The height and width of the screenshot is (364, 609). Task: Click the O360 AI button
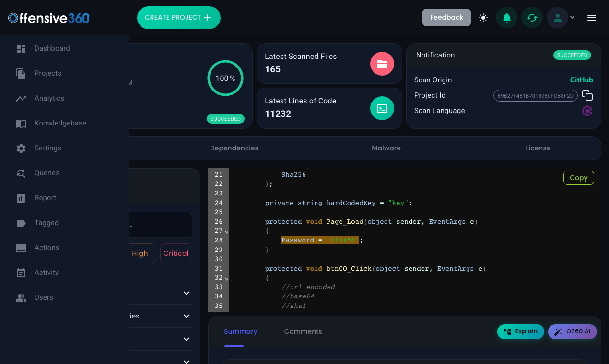pyautogui.click(x=573, y=331)
